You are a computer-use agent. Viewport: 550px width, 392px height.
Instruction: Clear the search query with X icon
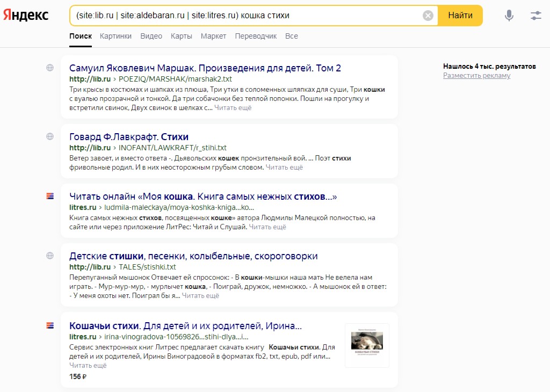[x=428, y=16]
